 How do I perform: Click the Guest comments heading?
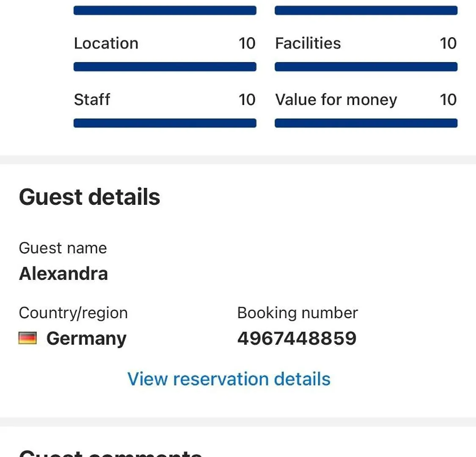coord(111,453)
